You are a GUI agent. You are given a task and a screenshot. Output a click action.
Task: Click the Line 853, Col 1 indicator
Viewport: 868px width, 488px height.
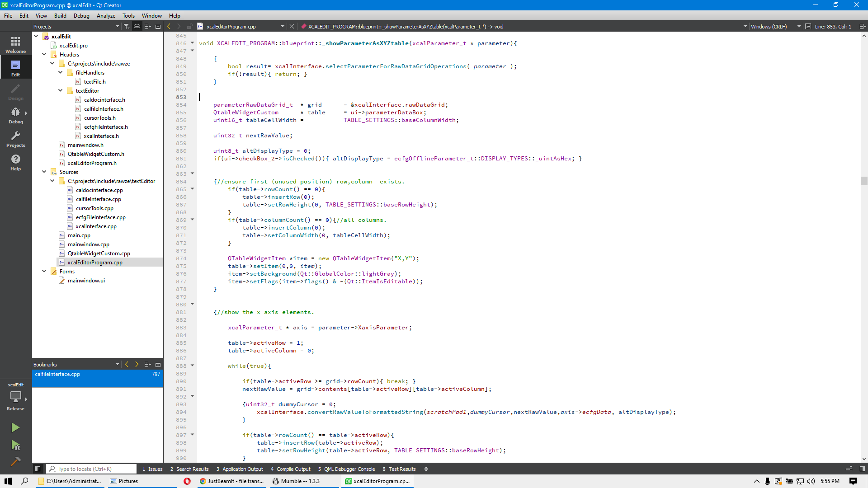[x=833, y=26]
